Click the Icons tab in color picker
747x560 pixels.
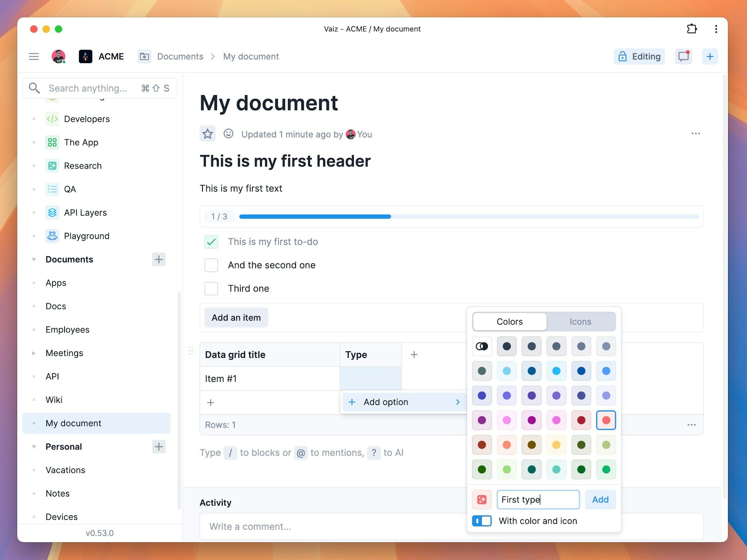(x=581, y=321)
